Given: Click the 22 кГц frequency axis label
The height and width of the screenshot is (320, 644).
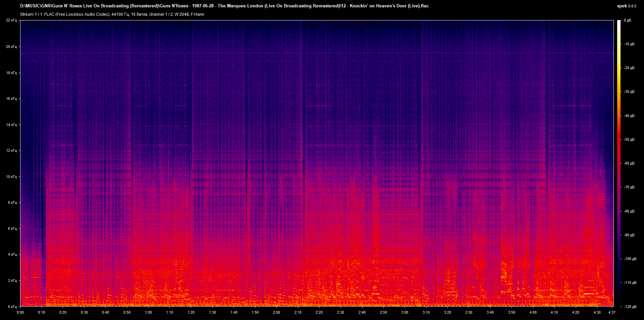Looking at the screenshot, I should tap(11, 20).
